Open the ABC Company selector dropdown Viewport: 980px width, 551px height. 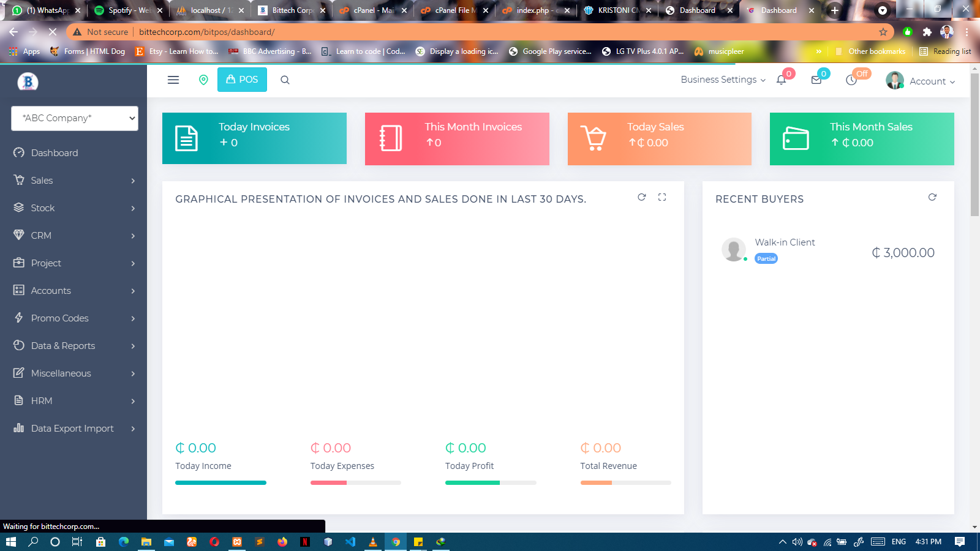tap(75, 118)
